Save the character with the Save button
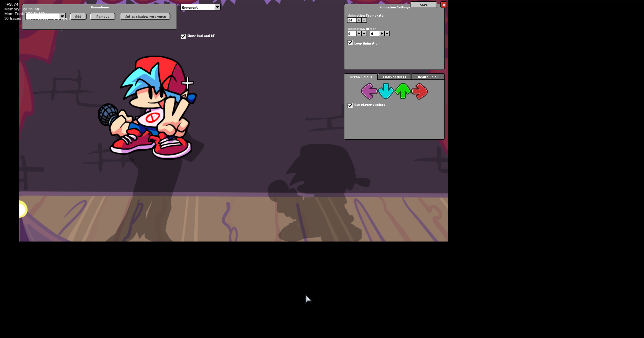This screenshot has width=644, height=338. tap(424, 5)
